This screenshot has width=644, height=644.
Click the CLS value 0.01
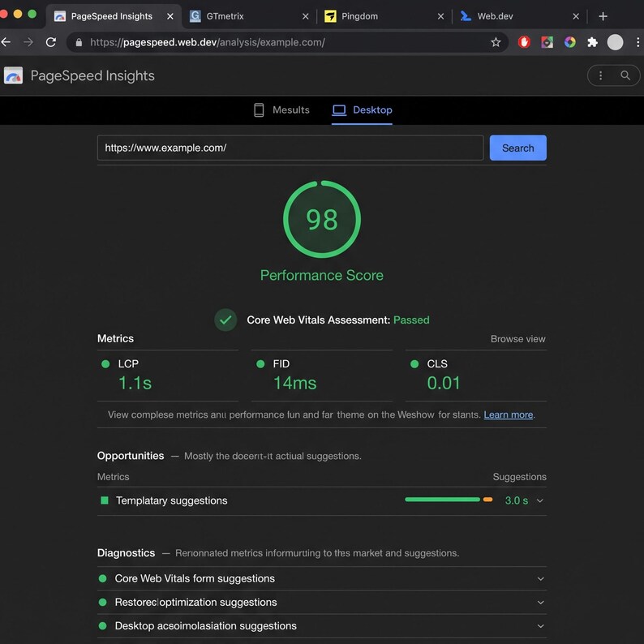point(444,383)
